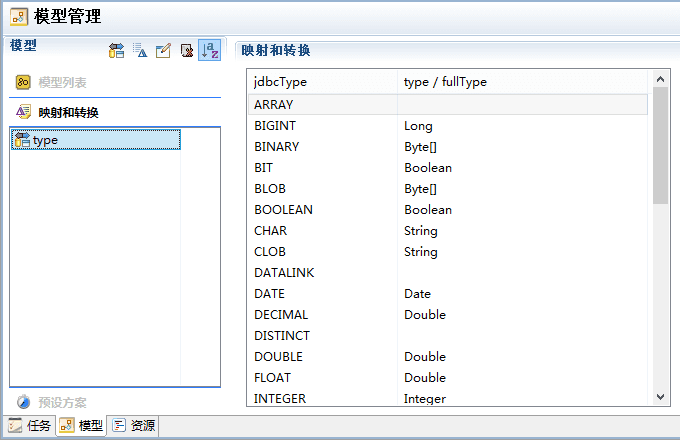This screenshot has height=440, width=680.
Task: Switch to the 模型 tab
Action: click(81, 426)
